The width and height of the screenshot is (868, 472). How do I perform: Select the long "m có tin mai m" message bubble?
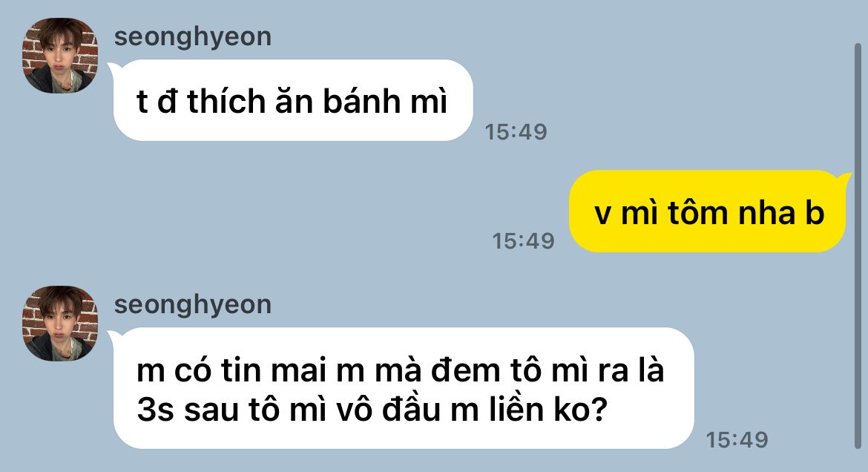click(x=404, y=388)
